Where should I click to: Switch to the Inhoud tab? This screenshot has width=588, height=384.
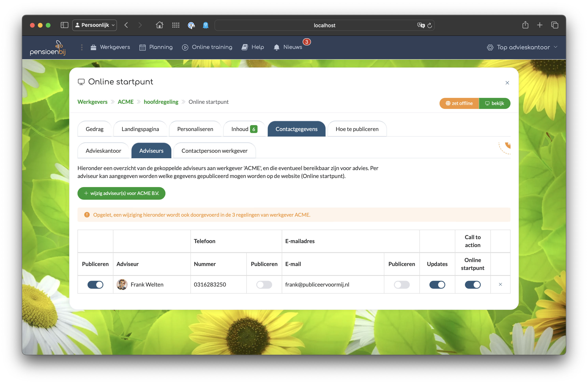point(244,129)
